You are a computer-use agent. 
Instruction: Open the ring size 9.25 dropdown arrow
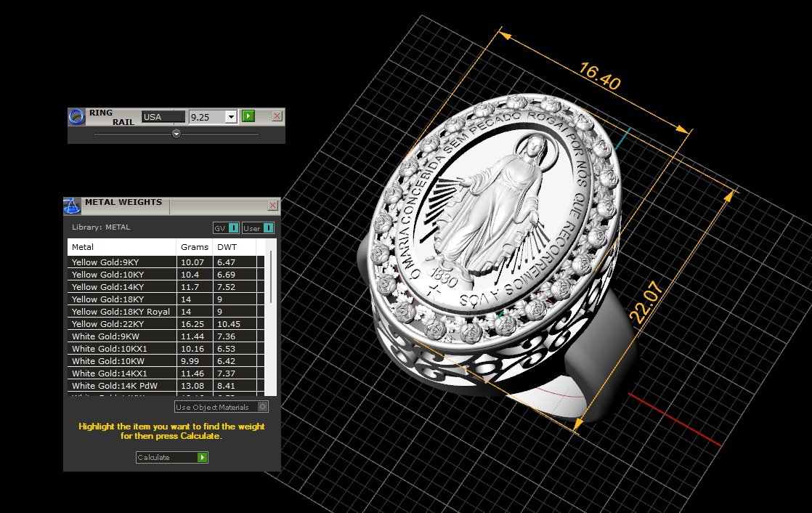(231, 116)
